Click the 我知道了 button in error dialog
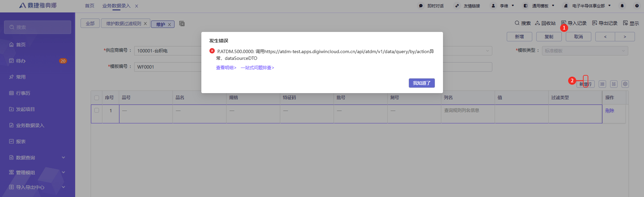 (x=422, y=83)
